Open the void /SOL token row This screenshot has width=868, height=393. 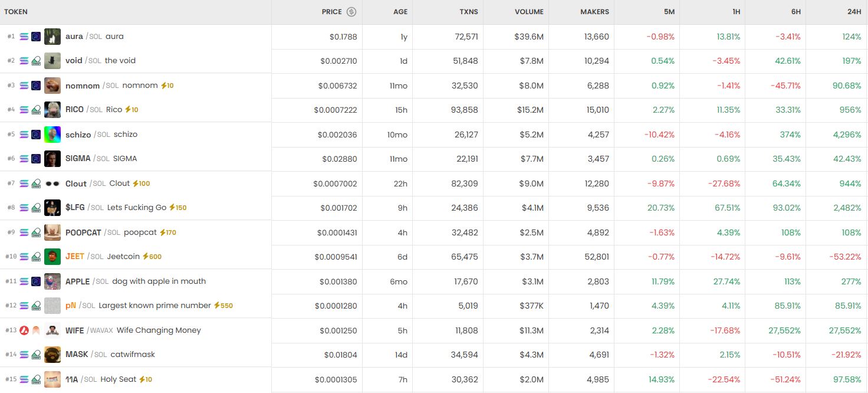[x=434, y=61]
